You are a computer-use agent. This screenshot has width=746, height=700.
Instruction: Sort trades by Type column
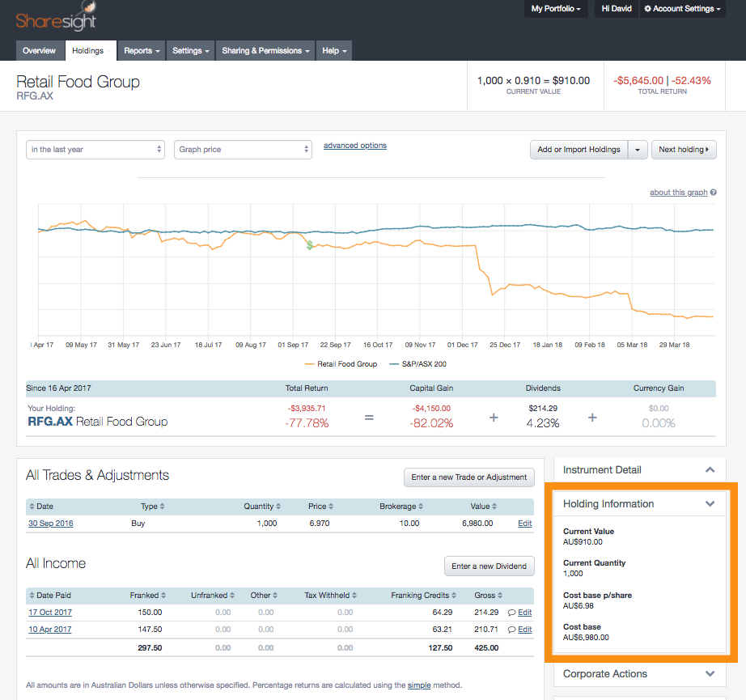pyautogui.click(x=152, y=507)
